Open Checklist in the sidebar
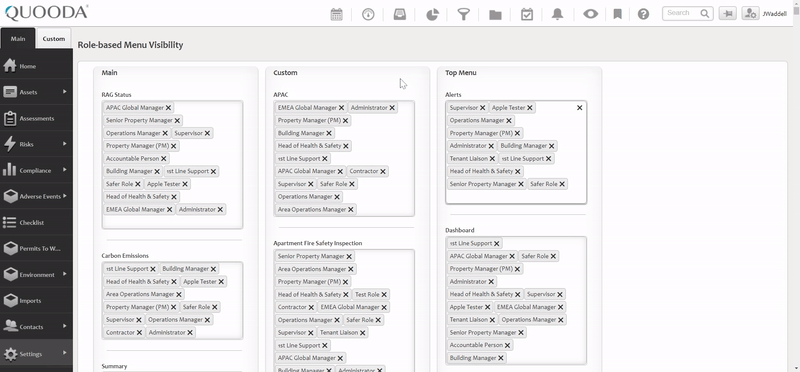 pos(36,222)
